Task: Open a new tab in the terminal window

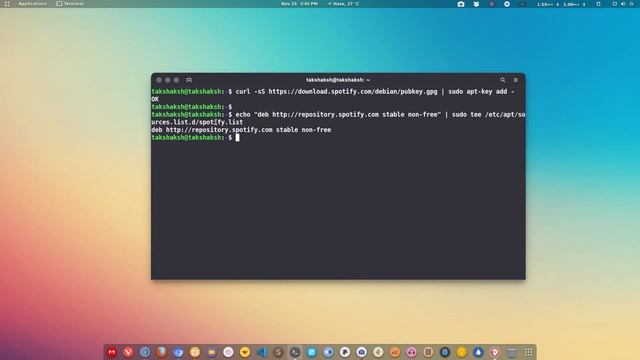Action: click(189, 80)
